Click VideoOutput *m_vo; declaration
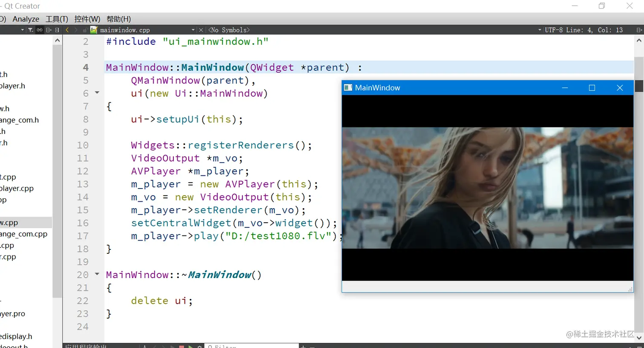 coord(187,158)
